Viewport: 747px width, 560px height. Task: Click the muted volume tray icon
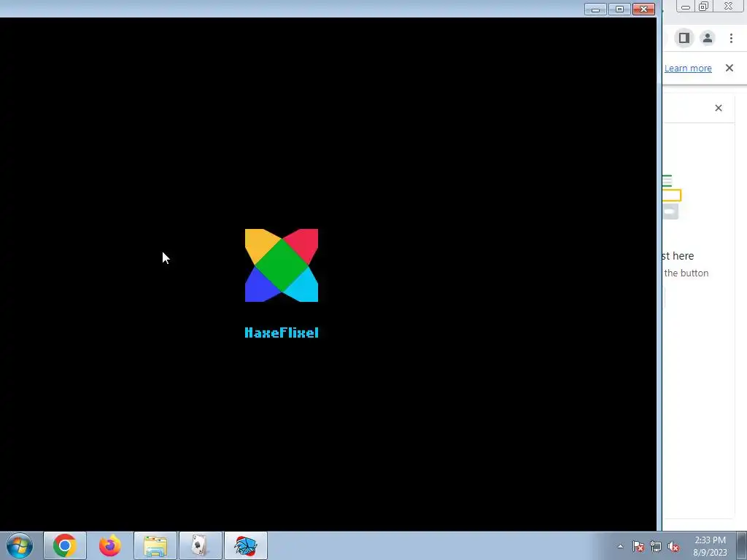tap(673, 547)
